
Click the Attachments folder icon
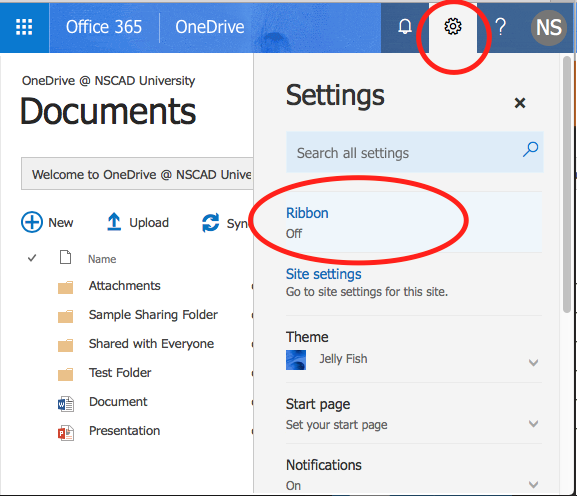tap(66, 287)
